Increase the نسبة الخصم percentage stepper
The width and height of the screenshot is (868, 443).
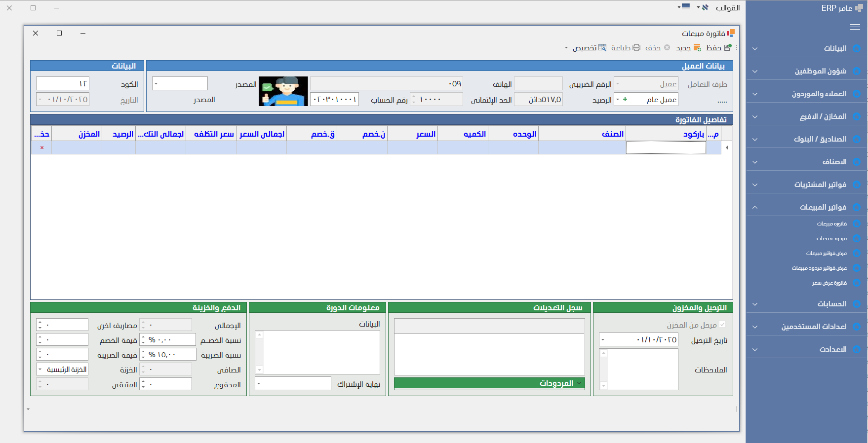tap(143, 337)
